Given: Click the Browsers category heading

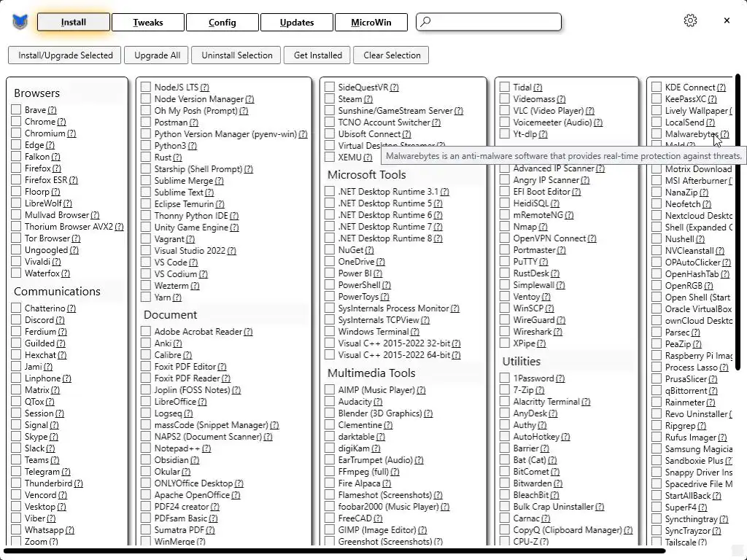Looking at the screenshot, I should [x=36, y=93].
